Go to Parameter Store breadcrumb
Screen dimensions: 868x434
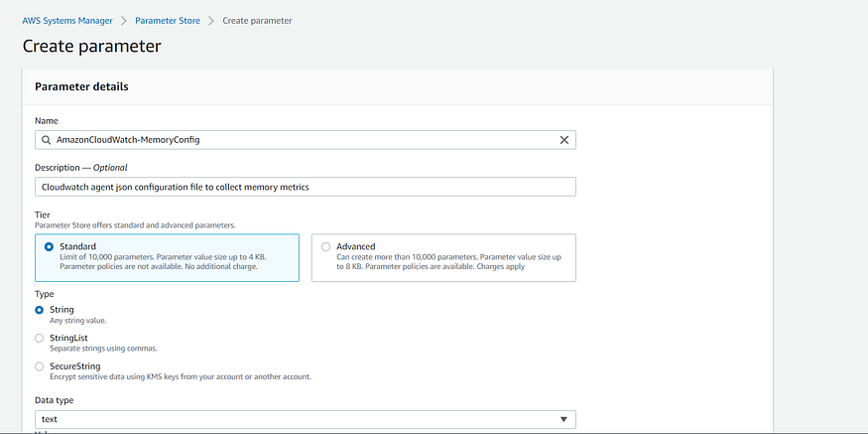tap(168, 21)
